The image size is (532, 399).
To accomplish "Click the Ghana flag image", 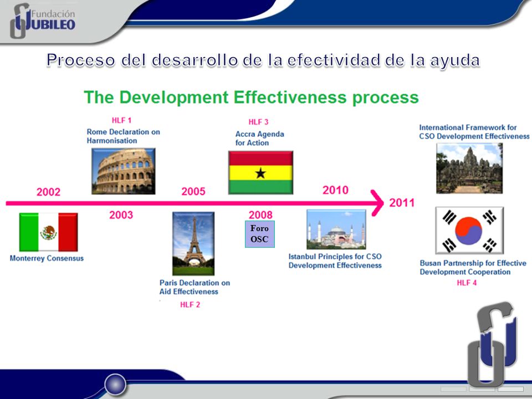I will coord(260,173).
